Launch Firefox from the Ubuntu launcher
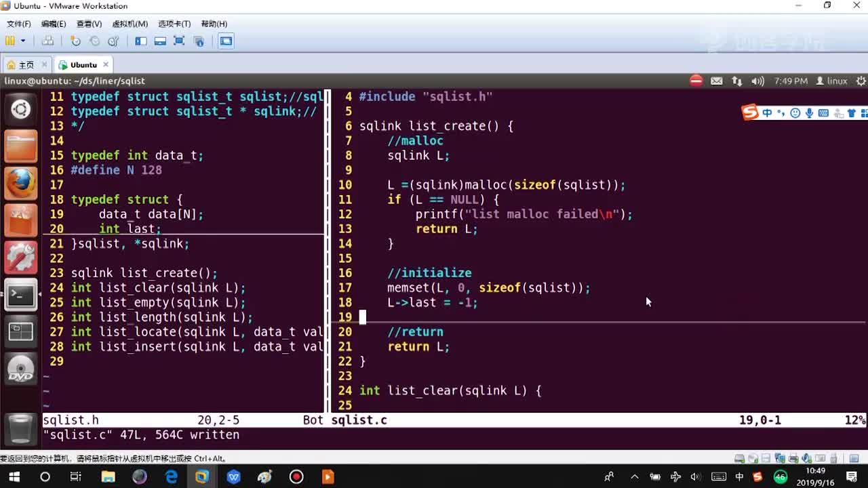 click(x=21, y=182)
